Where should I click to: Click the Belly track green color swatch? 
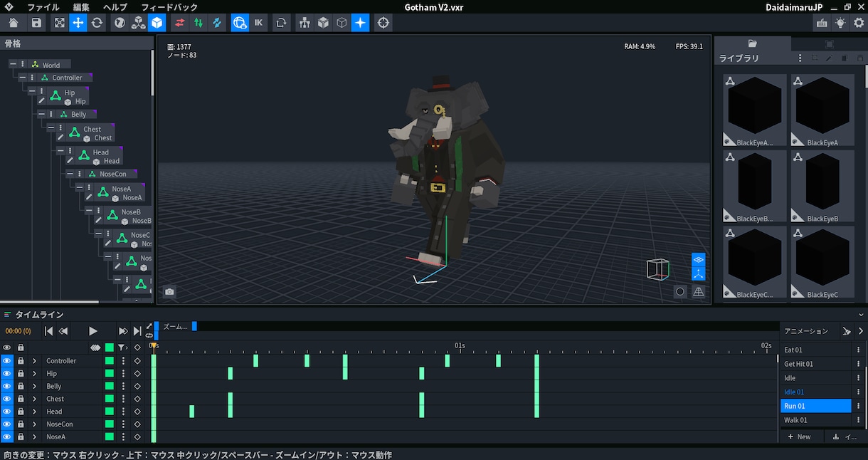110,387
